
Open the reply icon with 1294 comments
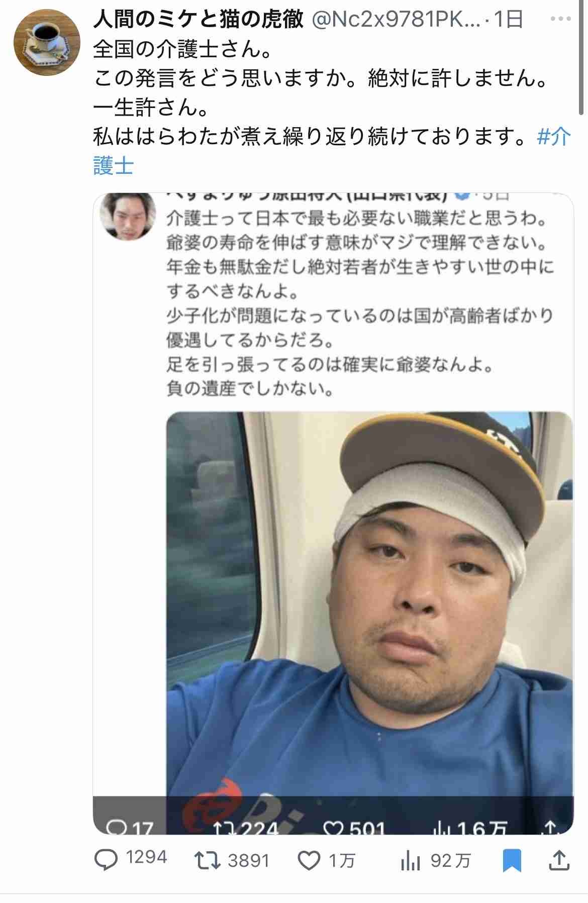106,860
